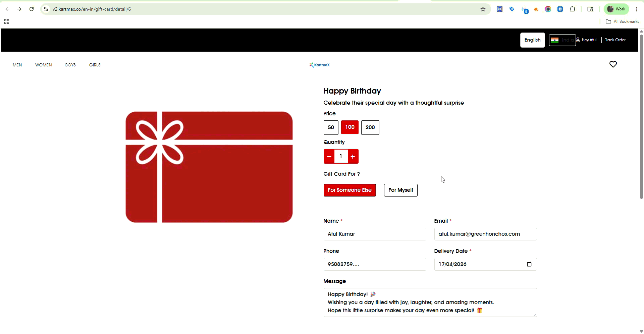
Task: Reload the page
Action: (x=32, y=9)
